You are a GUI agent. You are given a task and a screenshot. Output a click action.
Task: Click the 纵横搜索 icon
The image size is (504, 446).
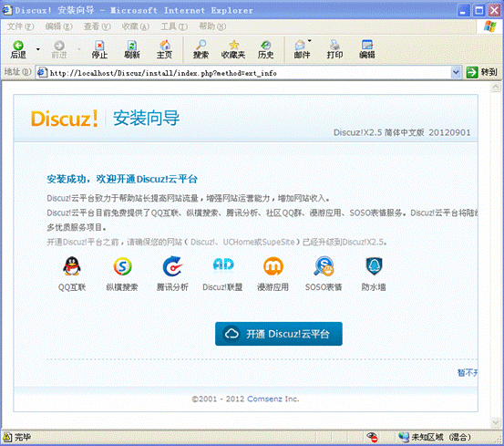(122, 266)
